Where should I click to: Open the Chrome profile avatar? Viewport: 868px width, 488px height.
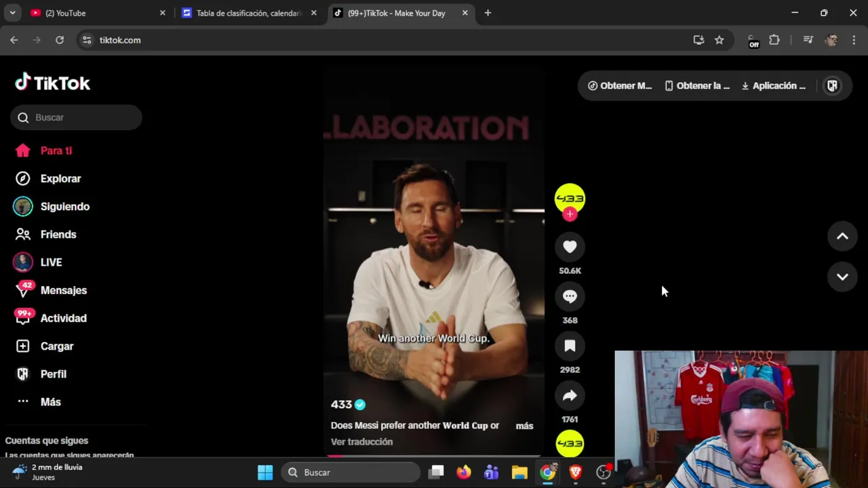pos(831,40)
